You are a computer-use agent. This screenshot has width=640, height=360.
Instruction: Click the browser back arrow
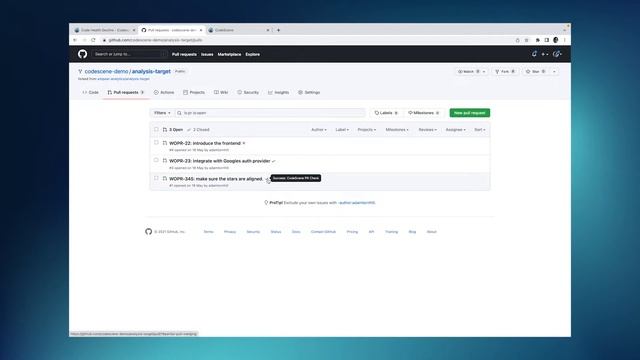coord(75,40)
